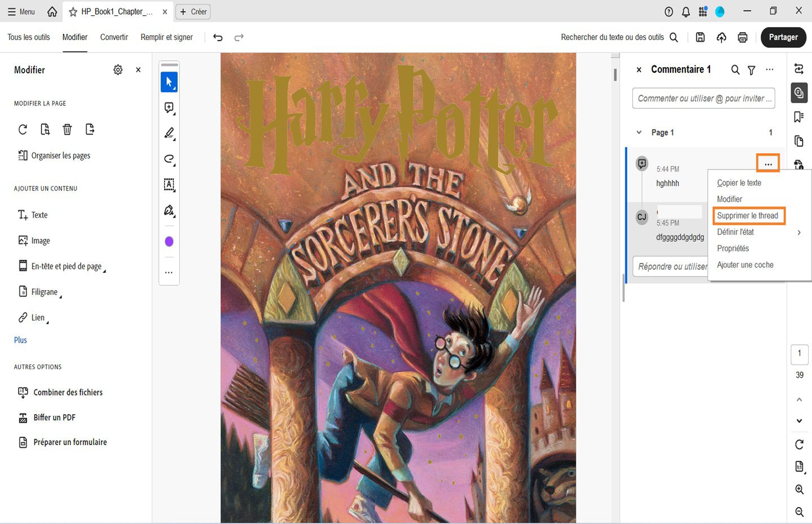Choose Modifier in the comment context menu
The image size is (812, 524).
[x=730, y=199]
